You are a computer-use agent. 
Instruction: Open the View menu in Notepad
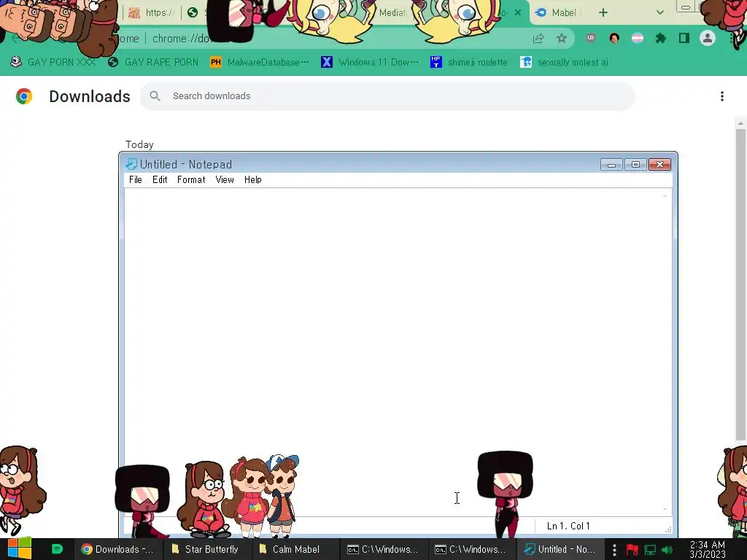(225, 179)
